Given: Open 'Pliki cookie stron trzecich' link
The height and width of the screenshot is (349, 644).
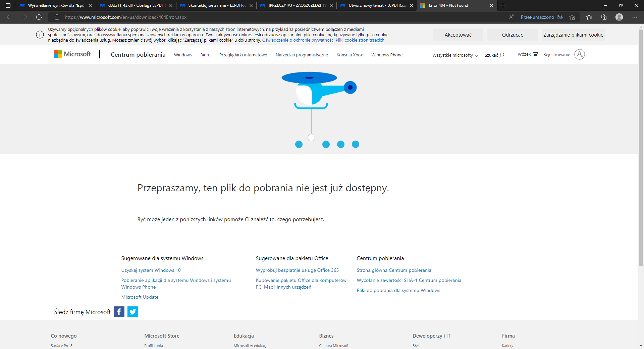Looking at the screenshot, I should (x=360, y=40).
